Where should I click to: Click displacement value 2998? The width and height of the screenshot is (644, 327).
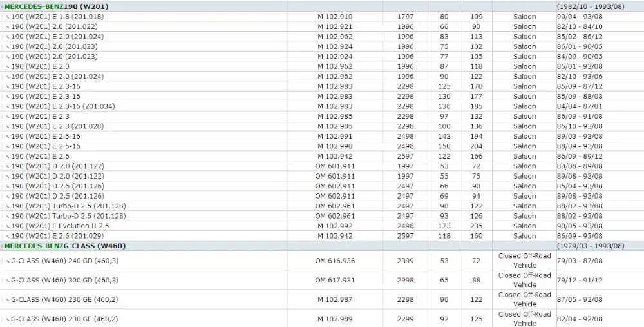[405, 280]
